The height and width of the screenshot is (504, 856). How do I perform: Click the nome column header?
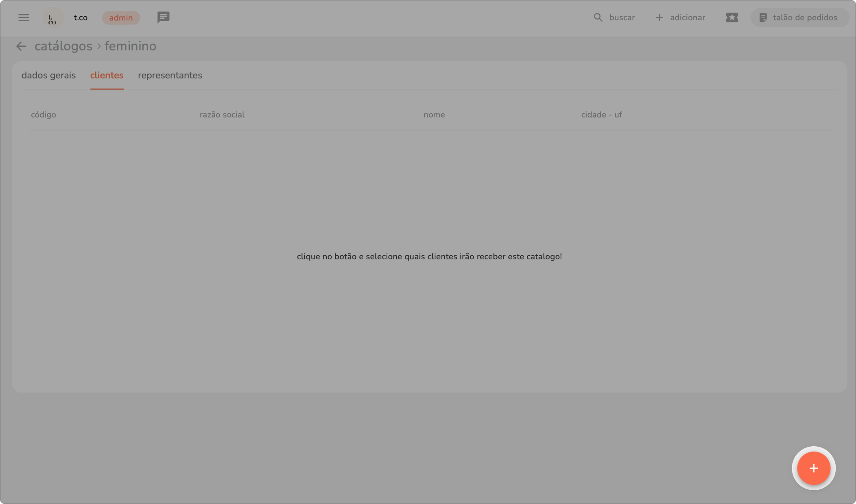tap(434, 115)
